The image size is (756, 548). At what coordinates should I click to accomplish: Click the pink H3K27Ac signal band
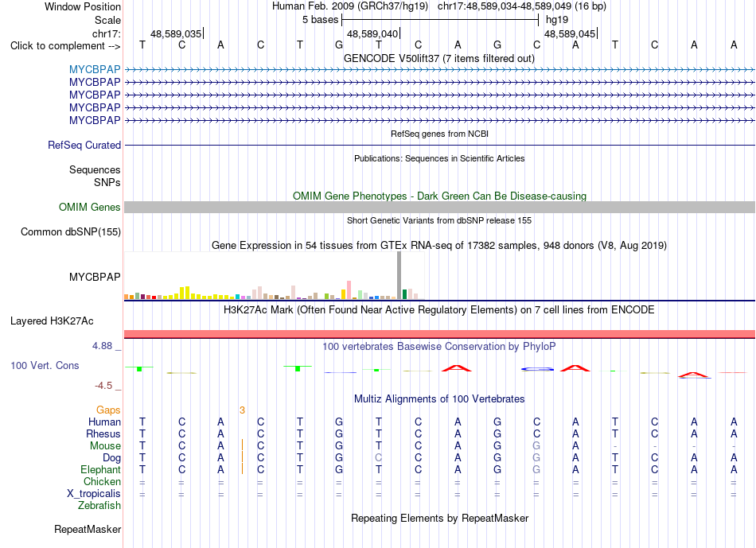tap(439, 334)
